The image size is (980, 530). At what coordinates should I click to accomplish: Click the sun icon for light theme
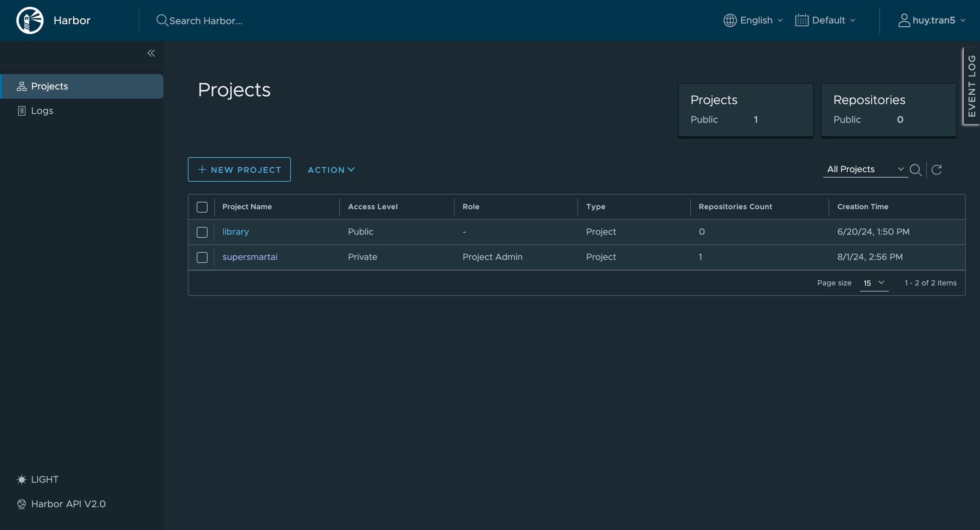[x=21, y=479]
